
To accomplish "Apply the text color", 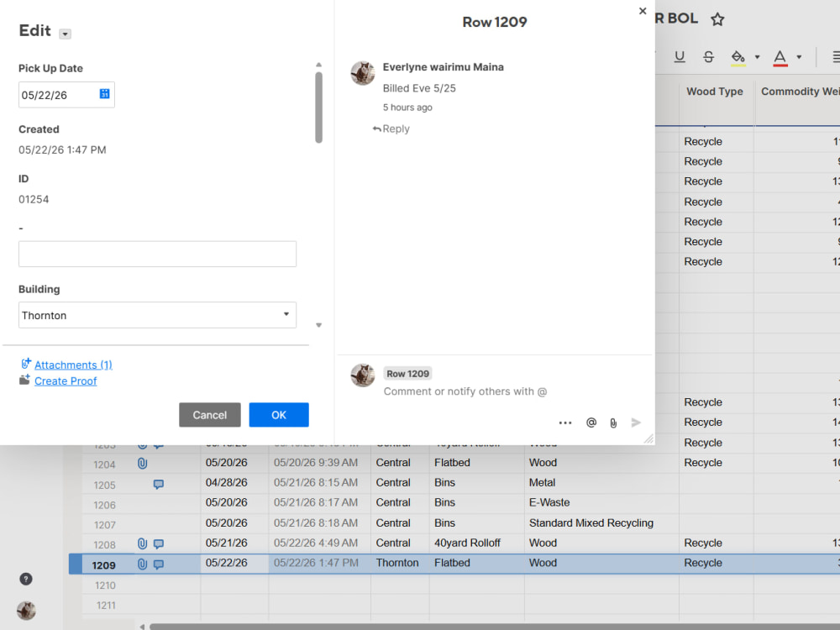I will (x=780, y=57).
